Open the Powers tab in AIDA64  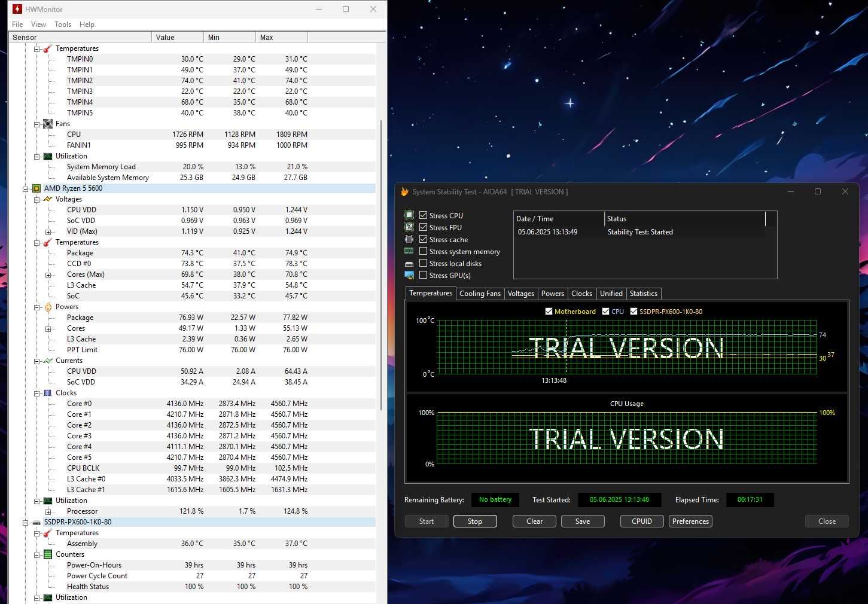pos(552,294)
